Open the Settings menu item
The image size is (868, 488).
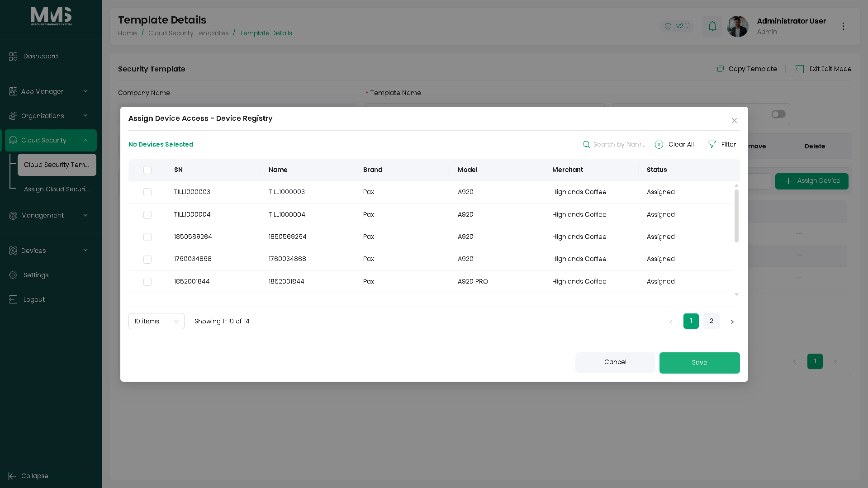point(51,275)
